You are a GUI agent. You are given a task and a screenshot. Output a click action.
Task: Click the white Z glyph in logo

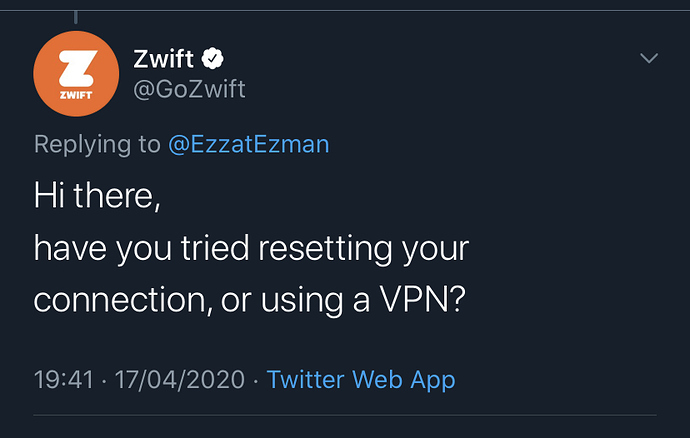pos(78,68)
